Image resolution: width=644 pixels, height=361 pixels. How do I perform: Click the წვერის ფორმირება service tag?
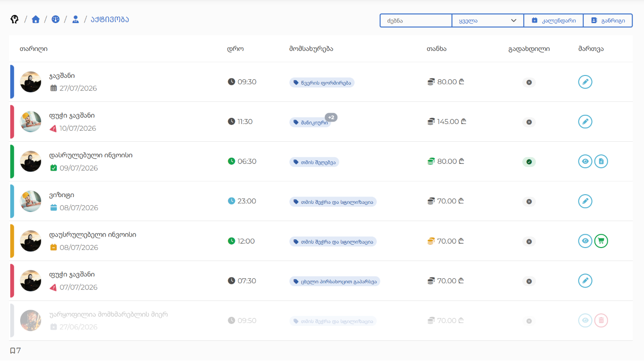click(322, 83)
